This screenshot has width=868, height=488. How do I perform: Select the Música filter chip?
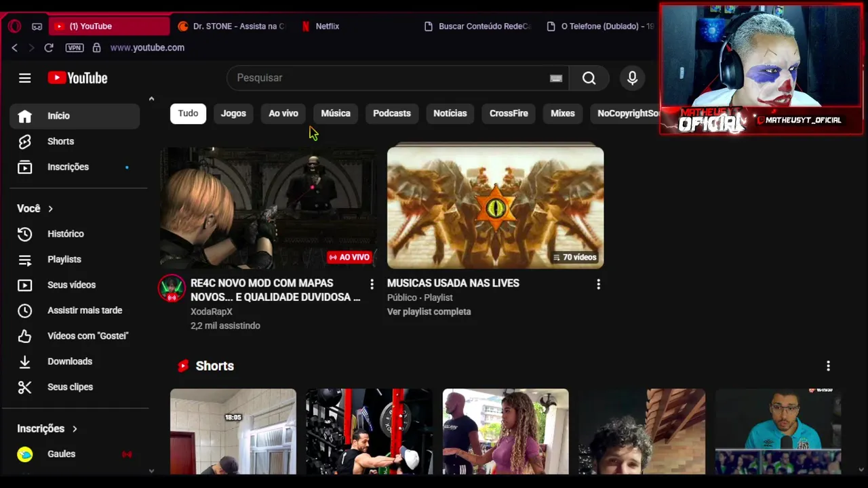point(336,113)
